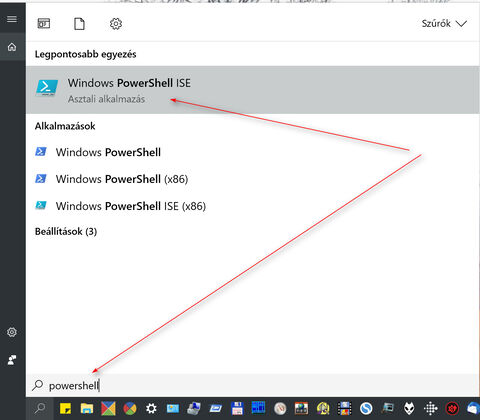Image resolution: width=480 pixels, height=420 pixels.
Task: Click the icon next to Windows PowerShell ISE (x86)
Action: pos(41,205)
